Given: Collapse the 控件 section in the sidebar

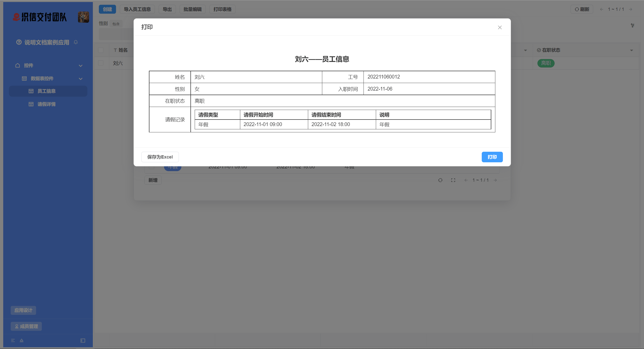Looking at the screenshot, I should point(80,65).
